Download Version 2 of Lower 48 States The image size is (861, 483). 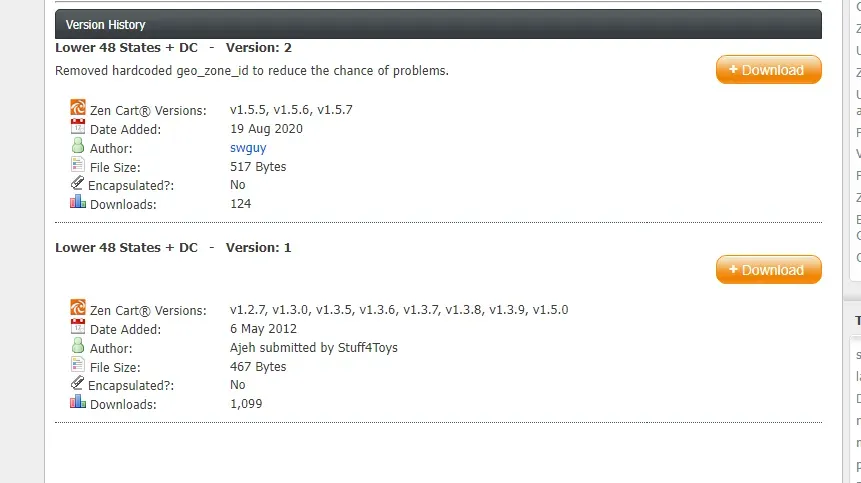click(768, 70)
